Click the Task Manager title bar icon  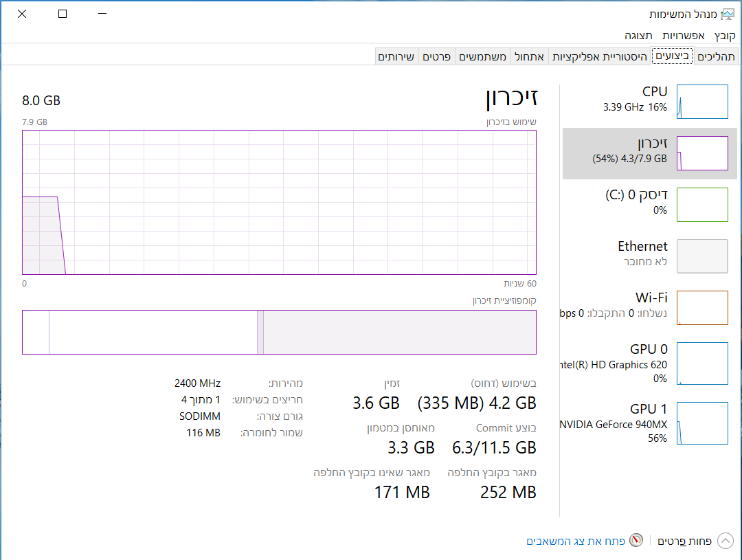pos(728,14)
